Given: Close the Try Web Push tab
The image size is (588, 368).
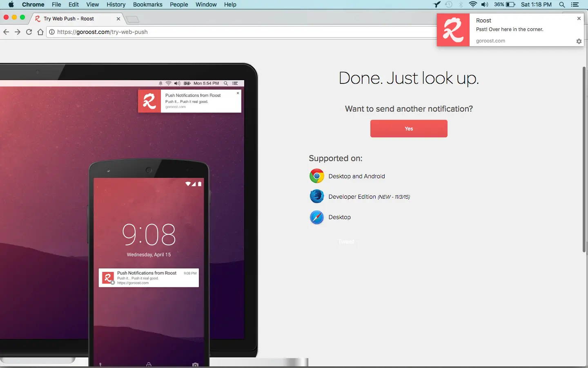Looking at the screenshot, I should pyautogui.click(x=118, y=19).
